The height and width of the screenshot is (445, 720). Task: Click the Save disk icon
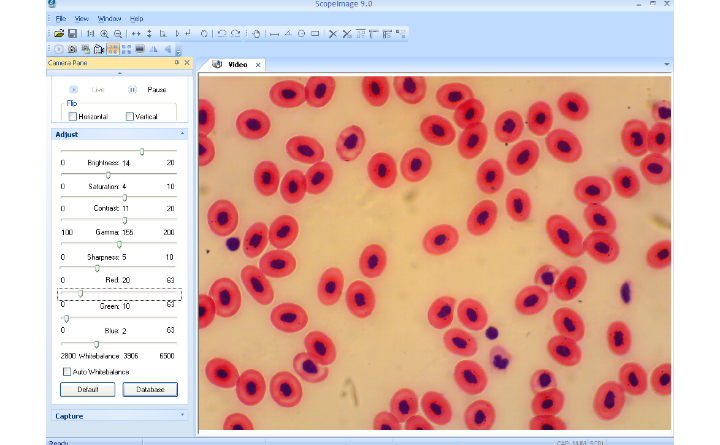click(x=72, y=33)
